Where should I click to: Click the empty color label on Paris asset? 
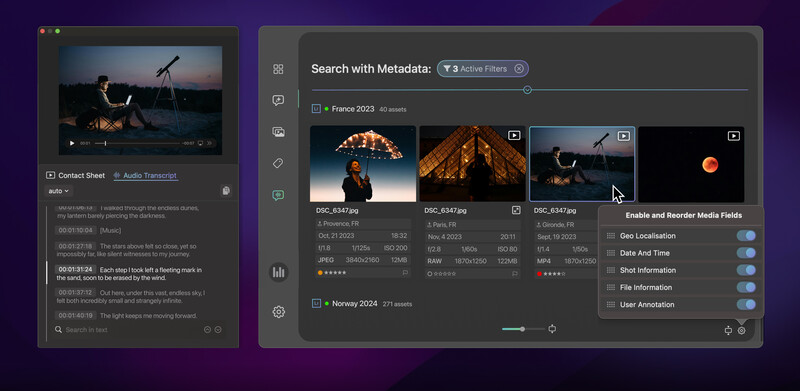pos(430,274)
